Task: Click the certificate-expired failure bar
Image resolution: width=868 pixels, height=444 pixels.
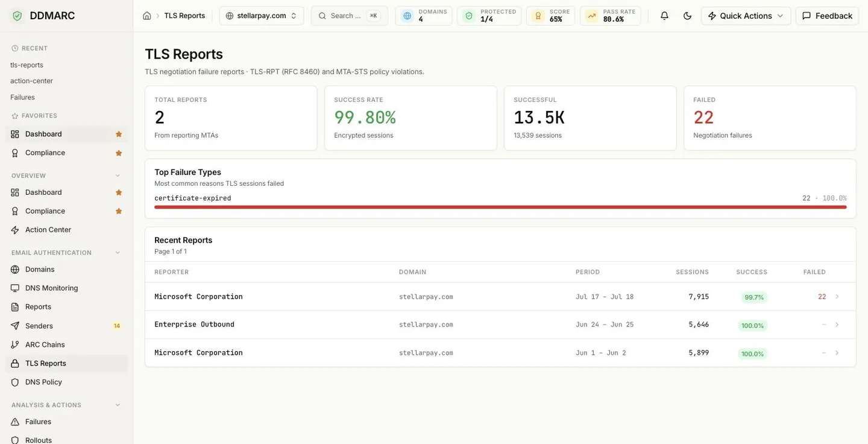Action: point(500,207)
